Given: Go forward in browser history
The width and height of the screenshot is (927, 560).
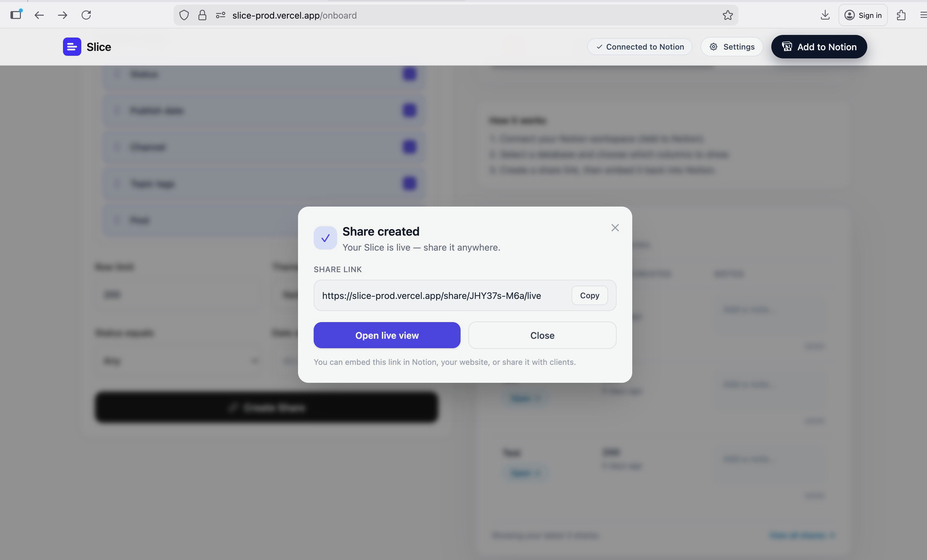Looking at the screenshot, I should click(x=62, y=15).
